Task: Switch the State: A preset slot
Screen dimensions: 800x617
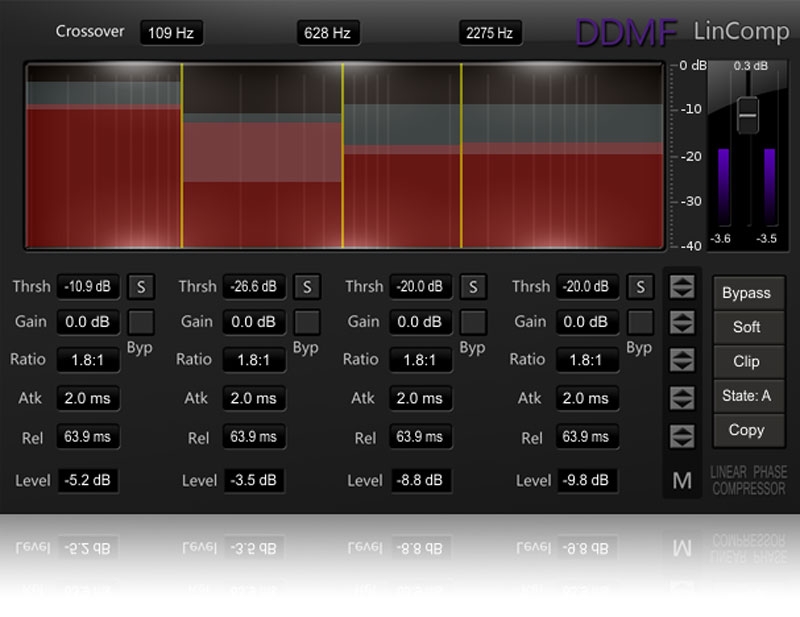Action: pyautogui.click(x=746, y=396)
